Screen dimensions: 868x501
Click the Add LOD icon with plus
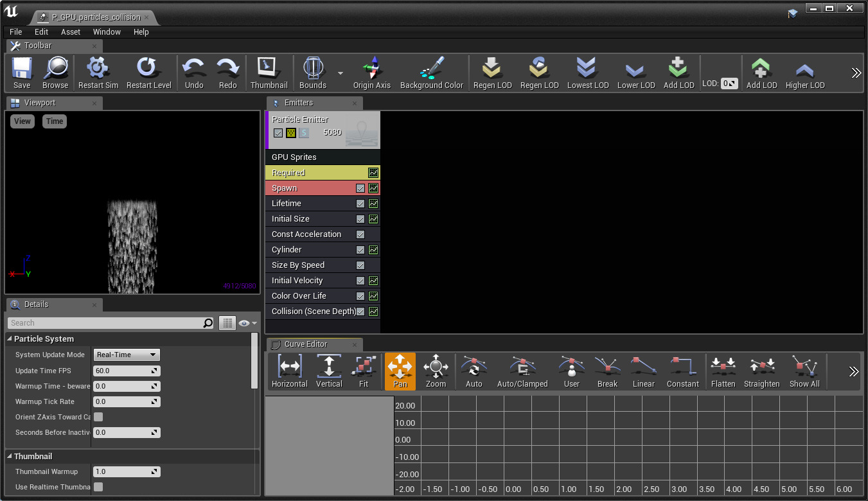pyautogui.click(x=678, y=69)
